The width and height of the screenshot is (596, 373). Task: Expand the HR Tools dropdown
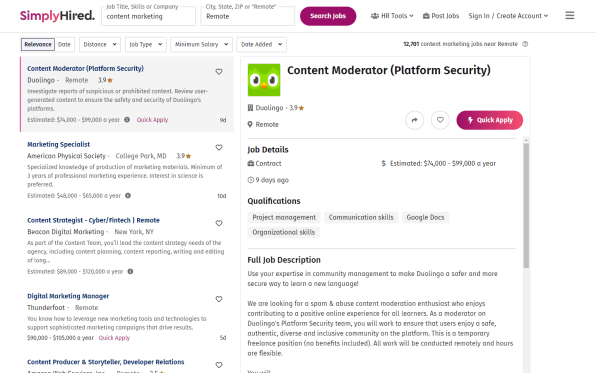point(392,16)
